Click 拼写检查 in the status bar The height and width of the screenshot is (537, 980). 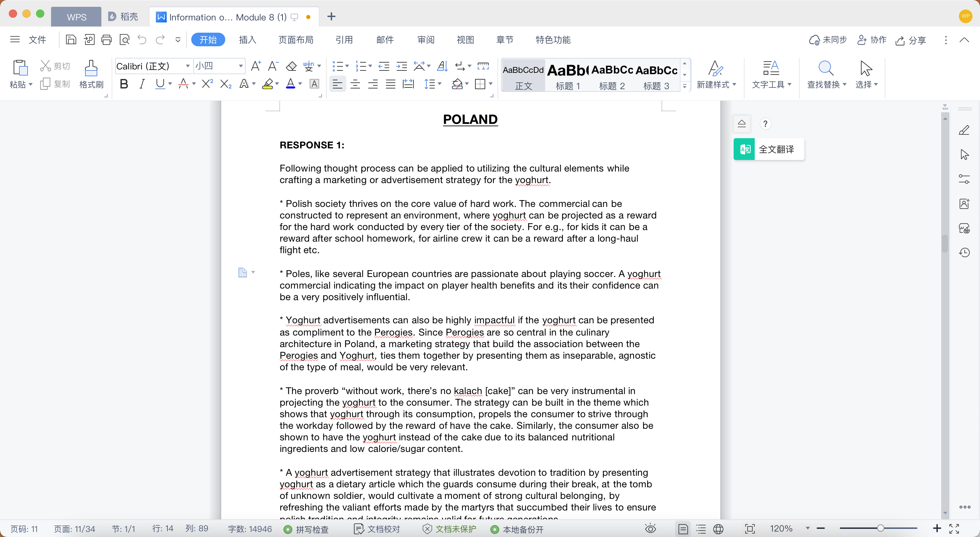(x=307, y=529)
